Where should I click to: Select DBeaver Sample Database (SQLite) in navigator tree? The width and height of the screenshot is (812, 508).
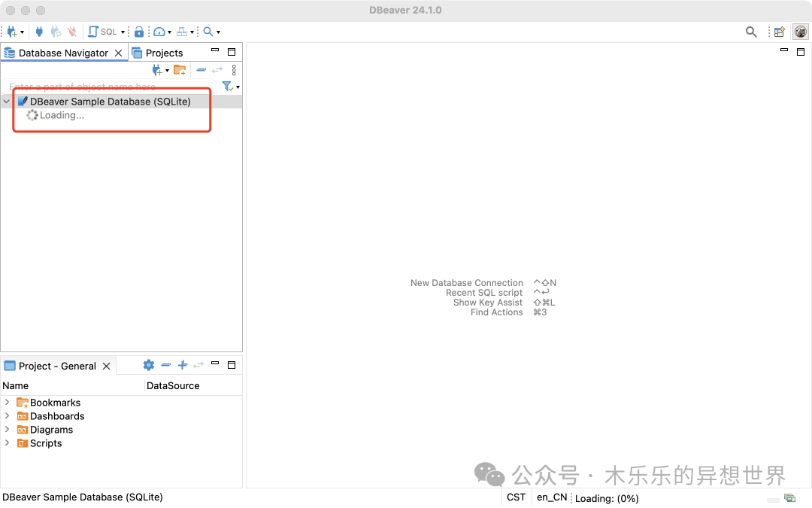(110, 102)
